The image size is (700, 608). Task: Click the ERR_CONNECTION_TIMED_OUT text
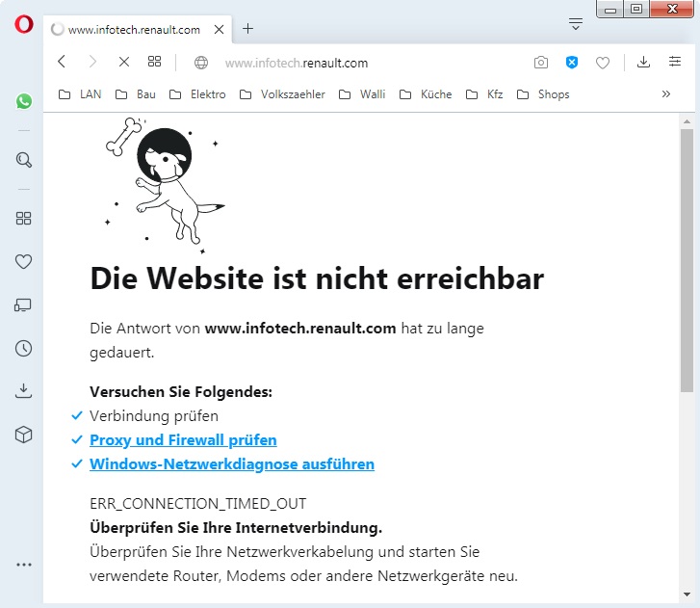(x=197, y=504)
